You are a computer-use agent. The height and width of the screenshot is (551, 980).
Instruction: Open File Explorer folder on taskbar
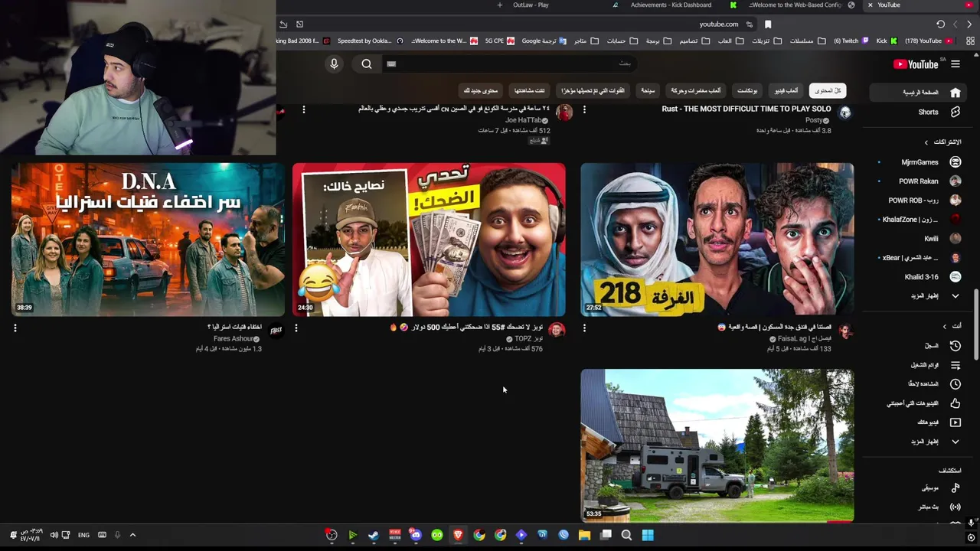pos(584,535)
